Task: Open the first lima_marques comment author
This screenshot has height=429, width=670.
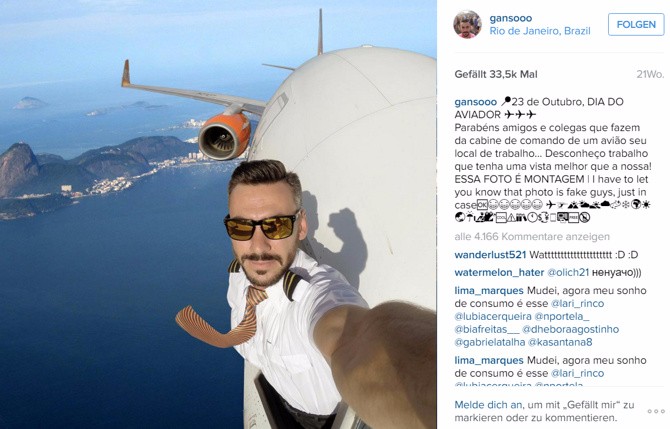Action: point(489,291)
